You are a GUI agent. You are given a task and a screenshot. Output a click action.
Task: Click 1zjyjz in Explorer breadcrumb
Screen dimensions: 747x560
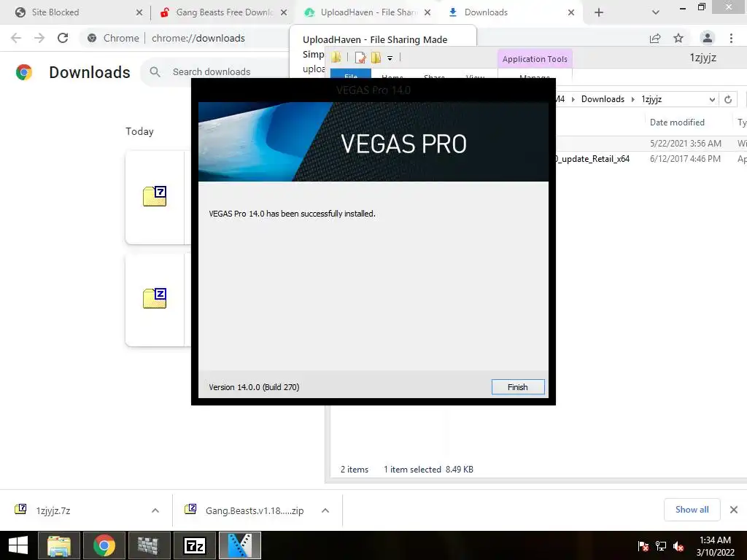pyautogui.click(x=651, y=99)
